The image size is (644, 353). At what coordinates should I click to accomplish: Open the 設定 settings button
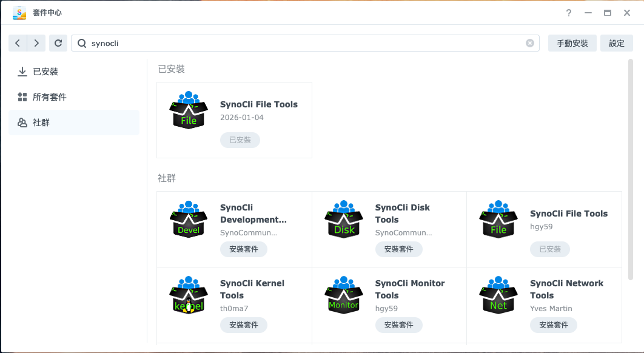click(616, 43)
